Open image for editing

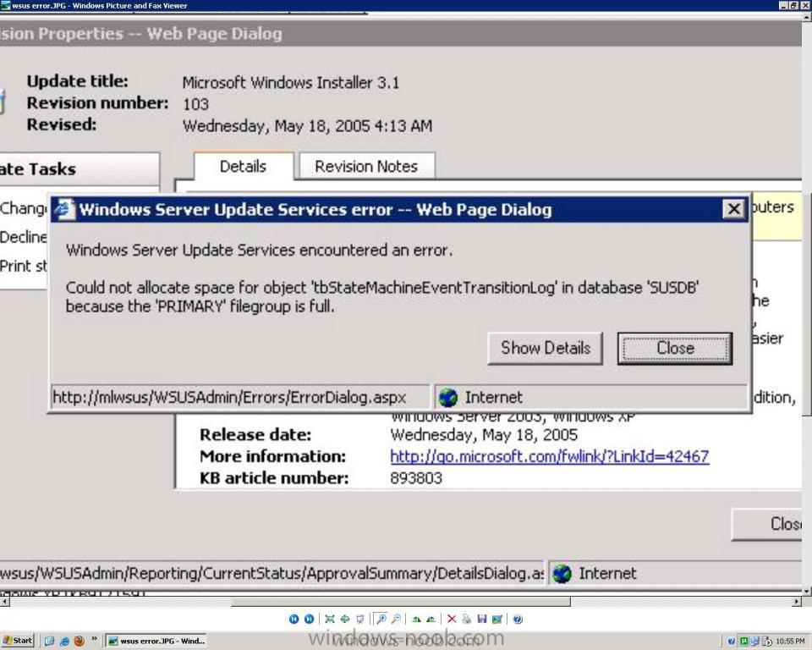[x=497, y=619]
